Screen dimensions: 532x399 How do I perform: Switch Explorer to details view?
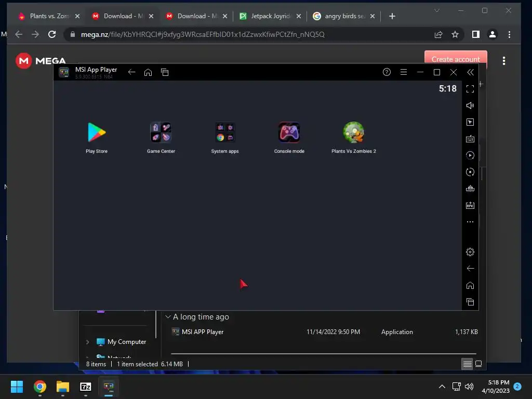click(x=467, y=364)
